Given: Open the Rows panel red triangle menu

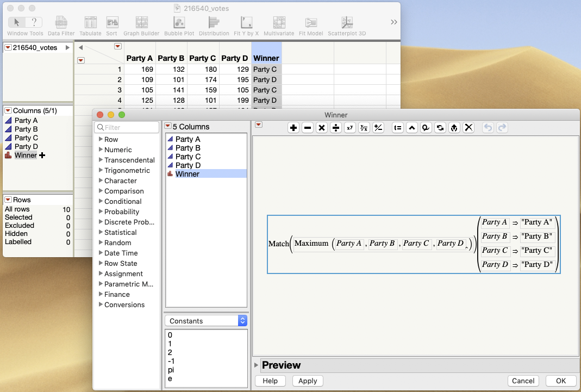Looking at the screenshot, I should (x=8, y=200).
